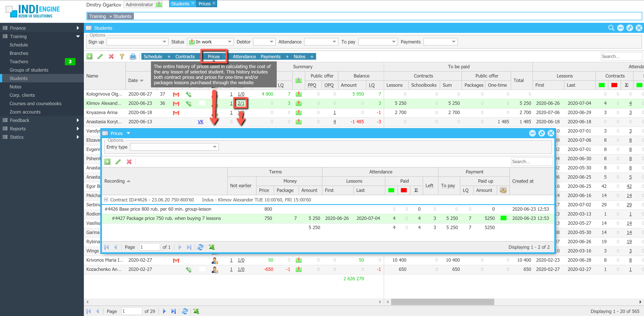The image size is (644, 316).
Task: Expand the Attendance filter dropdown
Action: coord(334,42)
